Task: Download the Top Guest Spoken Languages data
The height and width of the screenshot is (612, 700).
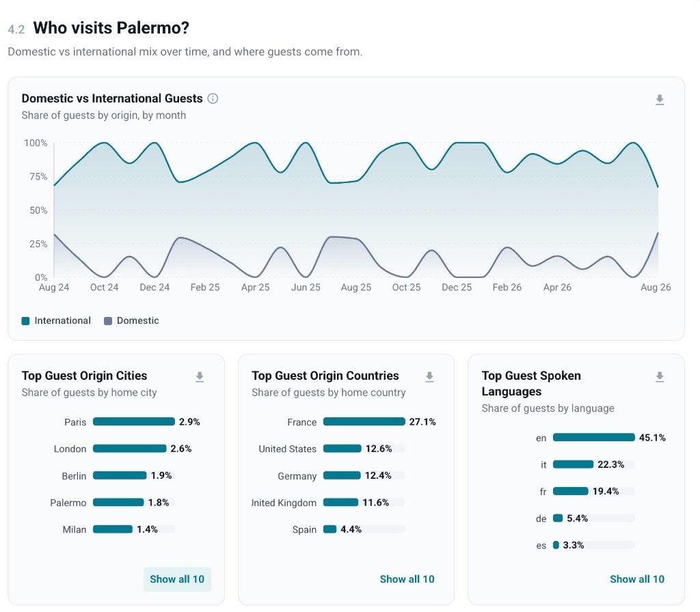Action: (660, 377)
